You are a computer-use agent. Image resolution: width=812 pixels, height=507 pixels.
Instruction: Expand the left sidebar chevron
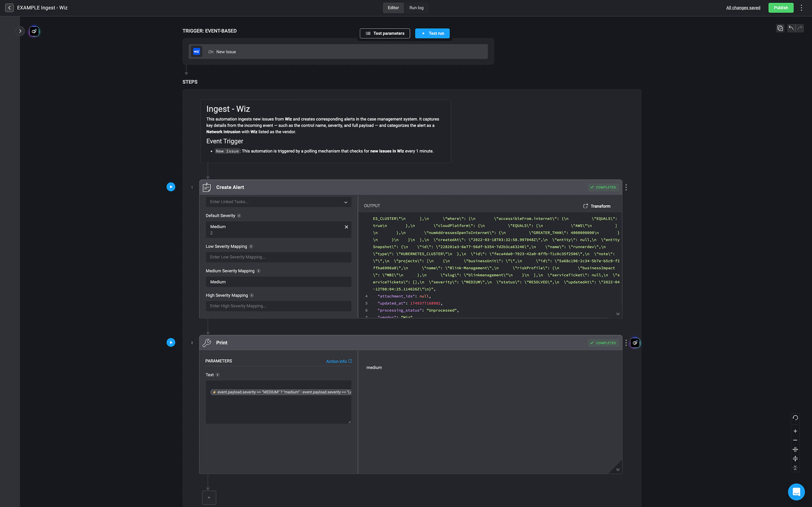[x=20, y=31]
